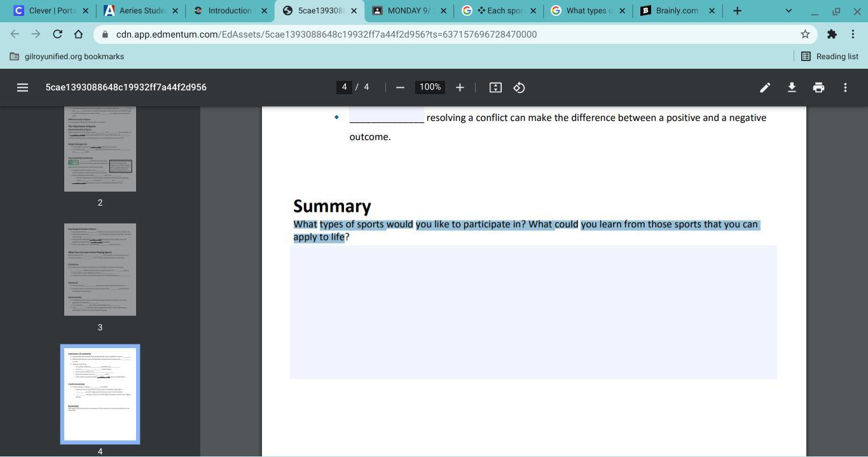Close the Aeries Student tab
Screen dimensions: 868x457
(175, 11)
